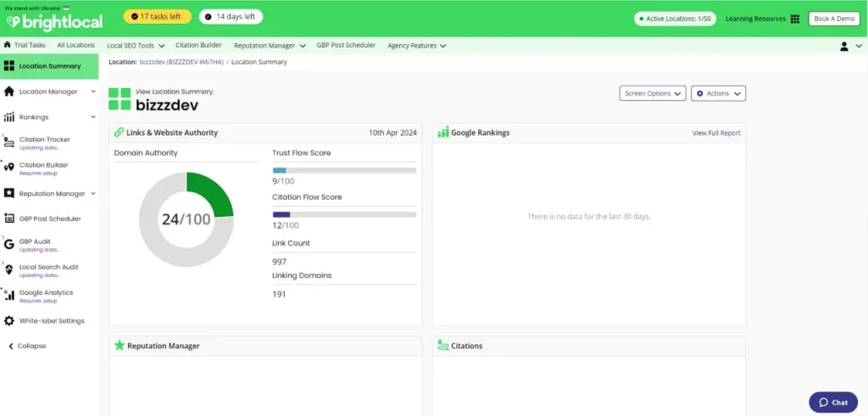The image size is (868, 416).
Task: Click the GBP Audit Google icon
Action: pos(8,245)
